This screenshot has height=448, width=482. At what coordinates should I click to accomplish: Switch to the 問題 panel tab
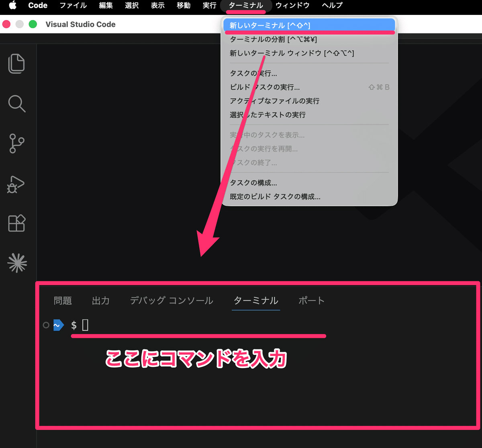click(63, 301)
